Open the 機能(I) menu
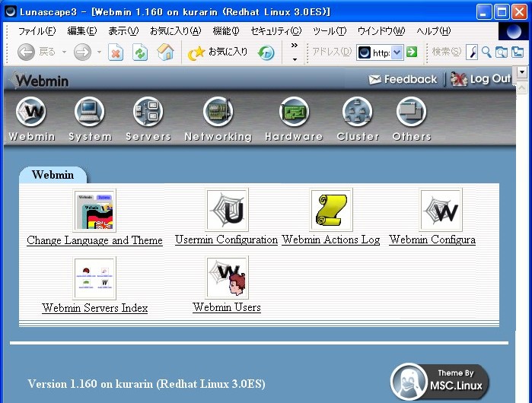Screen dimensions: 532x403 pyautogui.click(x=226, y=31)
